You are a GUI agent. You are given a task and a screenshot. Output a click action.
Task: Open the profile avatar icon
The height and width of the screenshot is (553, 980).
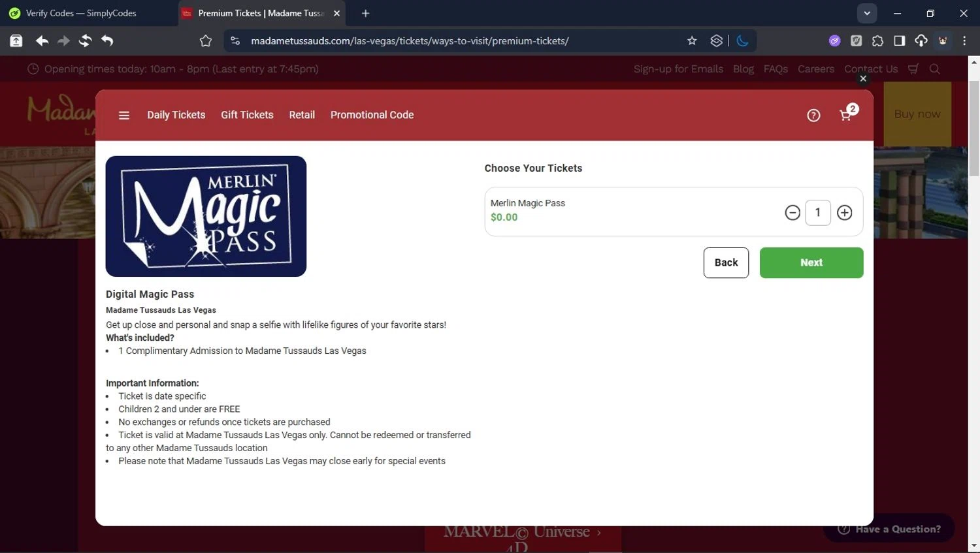click(x=943, y=40)
